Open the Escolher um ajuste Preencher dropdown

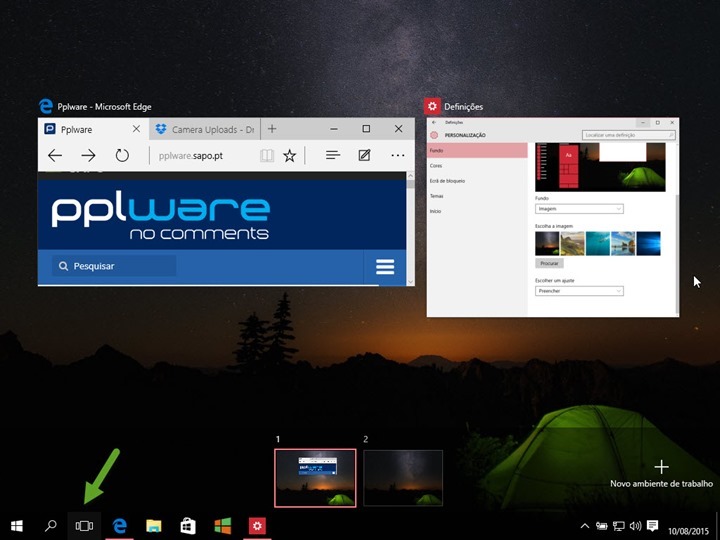[579, 291]
